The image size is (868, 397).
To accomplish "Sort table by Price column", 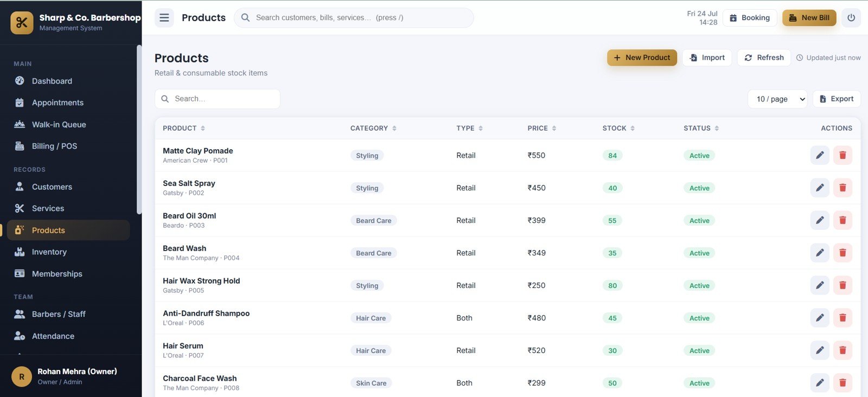I will [x=542, y=129].
